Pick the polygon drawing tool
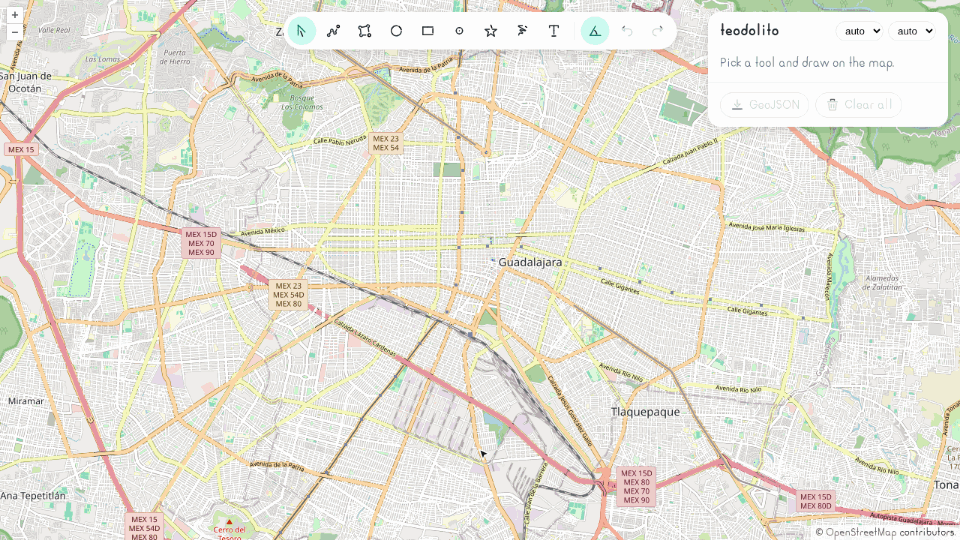Image resolution: width=960 pixels, height=540 pixels. pyautogui.click(x=365, y=31)
